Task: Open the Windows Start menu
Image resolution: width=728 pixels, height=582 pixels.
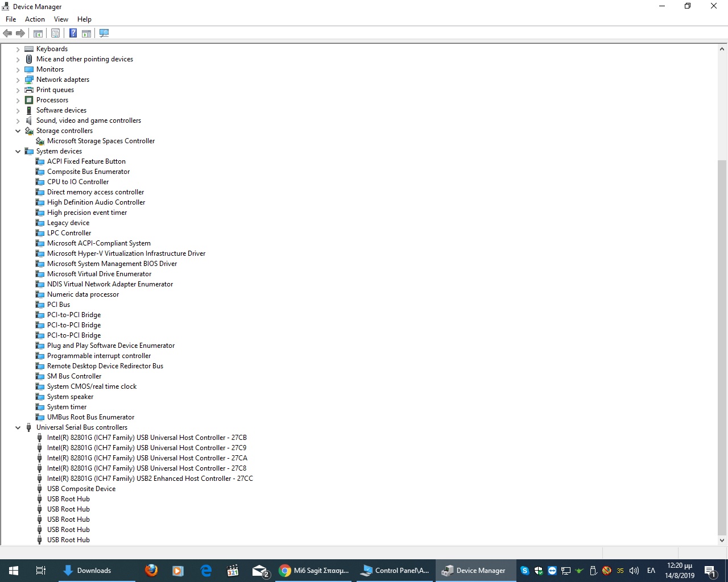Action: (x=14, y=571)
